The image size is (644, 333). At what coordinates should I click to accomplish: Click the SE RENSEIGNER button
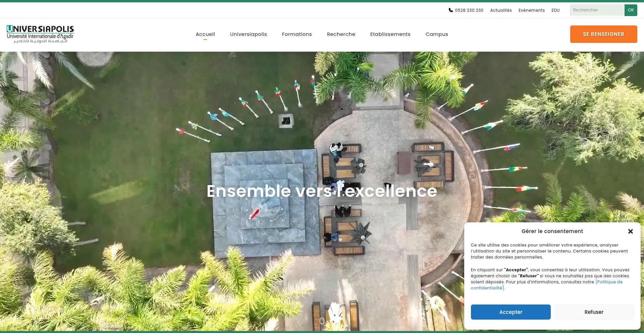click(603, 34)
